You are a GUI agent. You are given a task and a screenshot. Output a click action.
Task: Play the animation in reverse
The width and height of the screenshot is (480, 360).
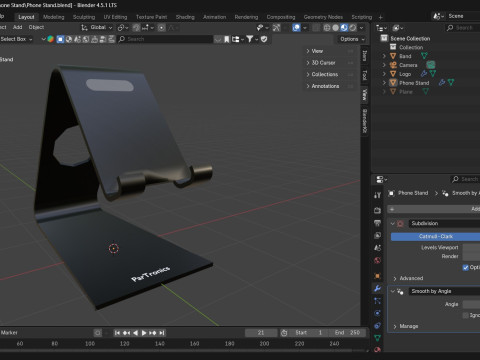point(135,333)
